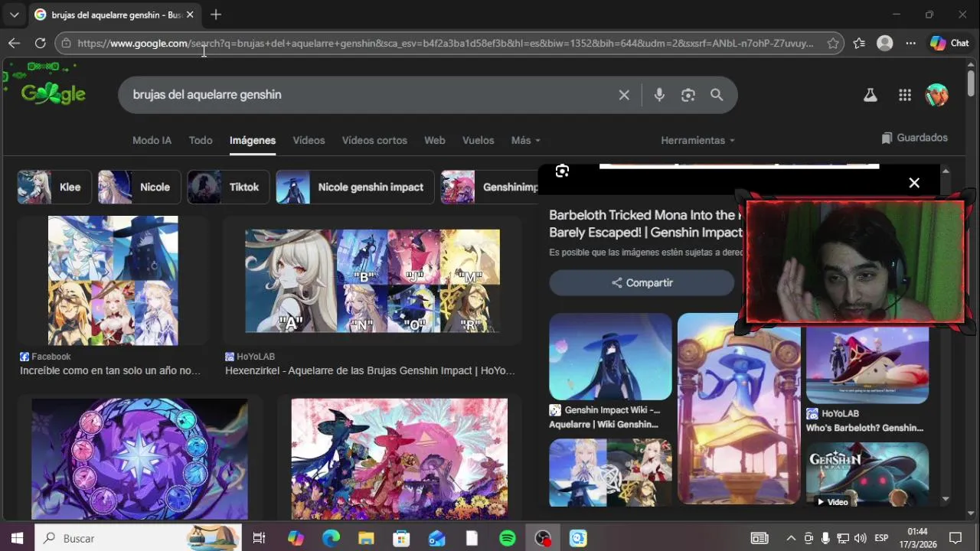Open the Windows Start menu
The width and height of the screenshot is (980, 551).
[17, 539]
